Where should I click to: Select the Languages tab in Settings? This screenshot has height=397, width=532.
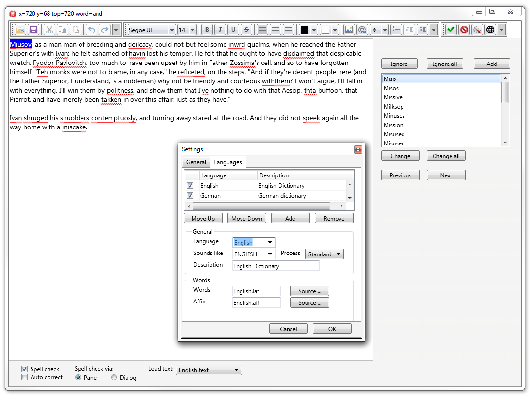(228, 162)
